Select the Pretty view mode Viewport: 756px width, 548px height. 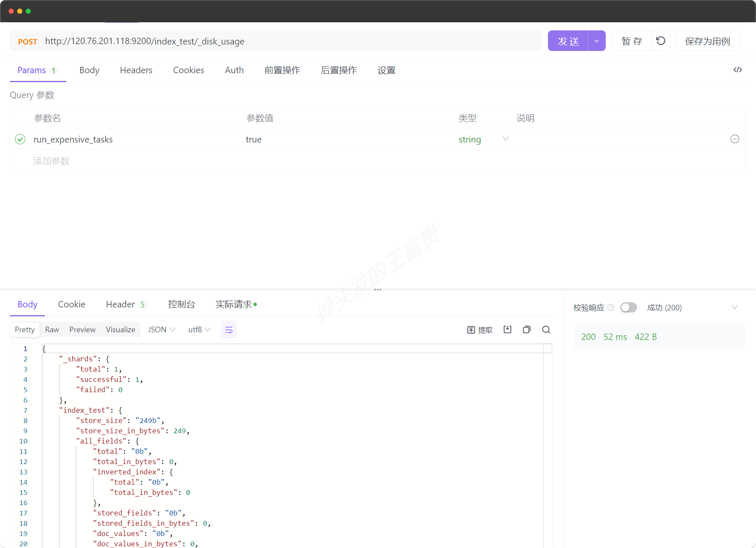point(25,330)
